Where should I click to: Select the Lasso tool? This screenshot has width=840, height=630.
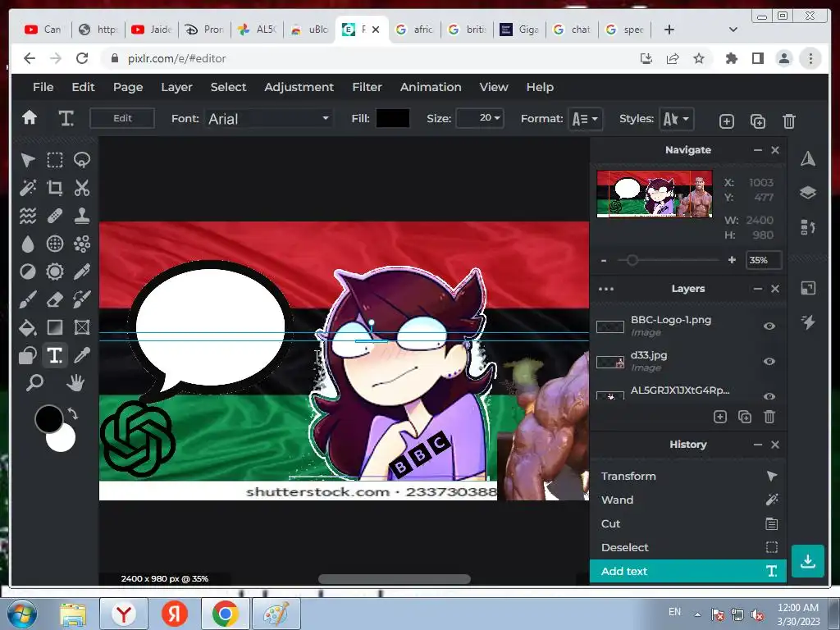click(x=81, y=160)
